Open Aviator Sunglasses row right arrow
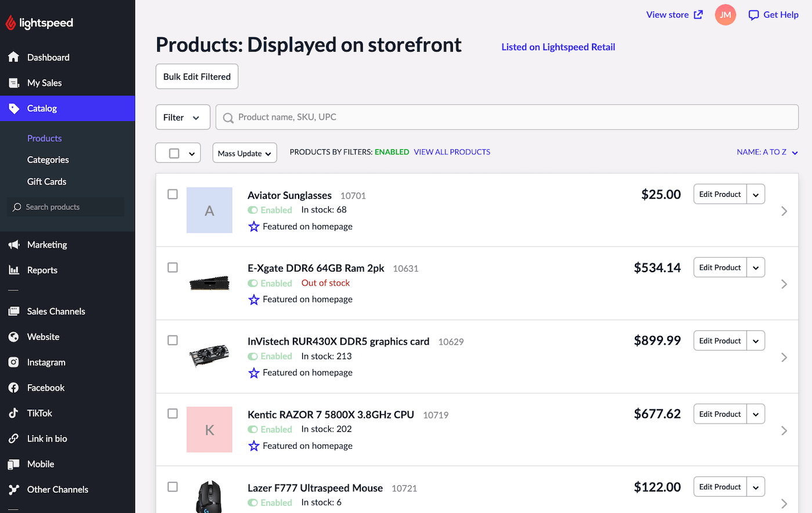812x513 pixels. point(784,211)
